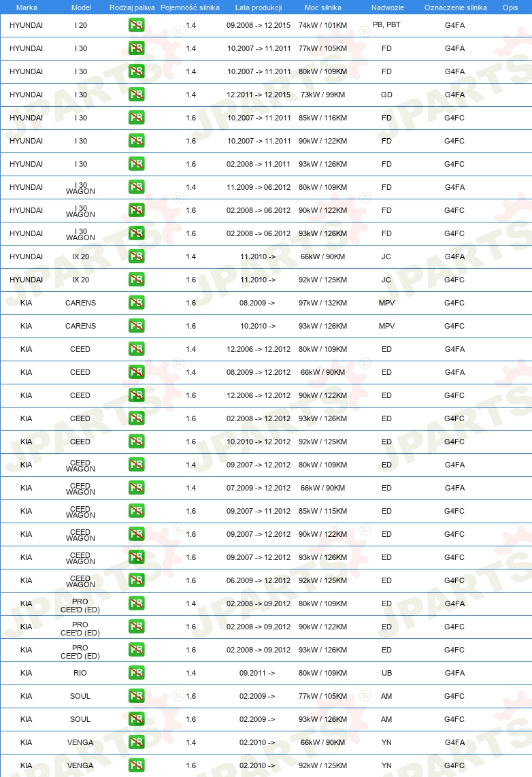Click the '11.2009 -> 06.2012' production years cell
Screen dimensions: 532x777
tap(259, 187)
